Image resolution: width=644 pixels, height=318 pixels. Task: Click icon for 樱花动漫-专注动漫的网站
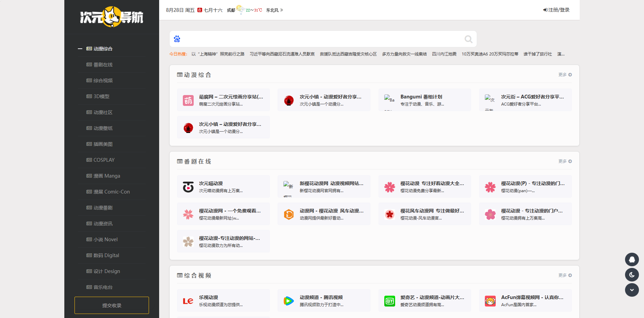coord(188,242)
